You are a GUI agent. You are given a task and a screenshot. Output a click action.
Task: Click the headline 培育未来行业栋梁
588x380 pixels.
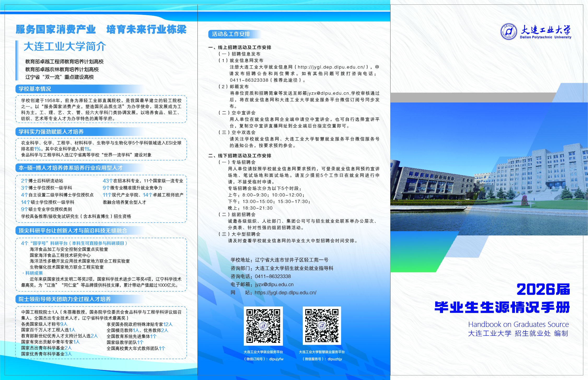click(147, 29)
